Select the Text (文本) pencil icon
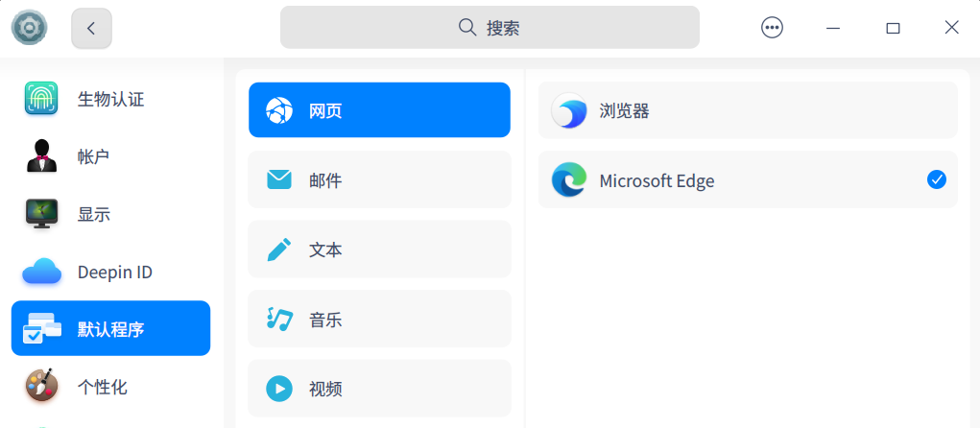980x428 pixels. click(x=279, y=250)
